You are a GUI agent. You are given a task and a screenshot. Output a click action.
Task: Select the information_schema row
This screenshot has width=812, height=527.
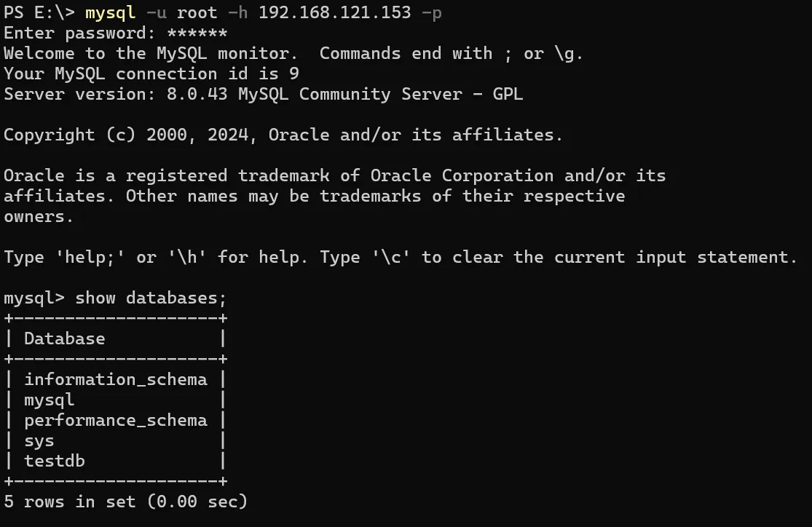115,380
